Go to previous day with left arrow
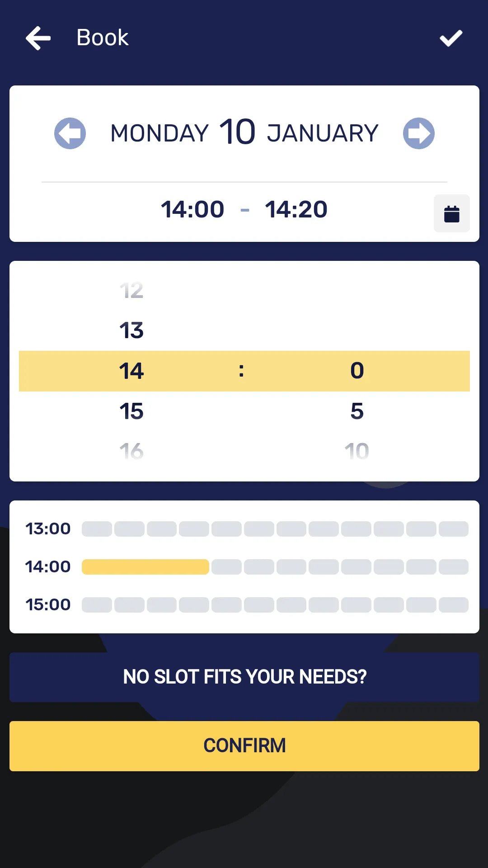This screenshot has height=868, width=488. pyautogui.click(x=70, y=133)
